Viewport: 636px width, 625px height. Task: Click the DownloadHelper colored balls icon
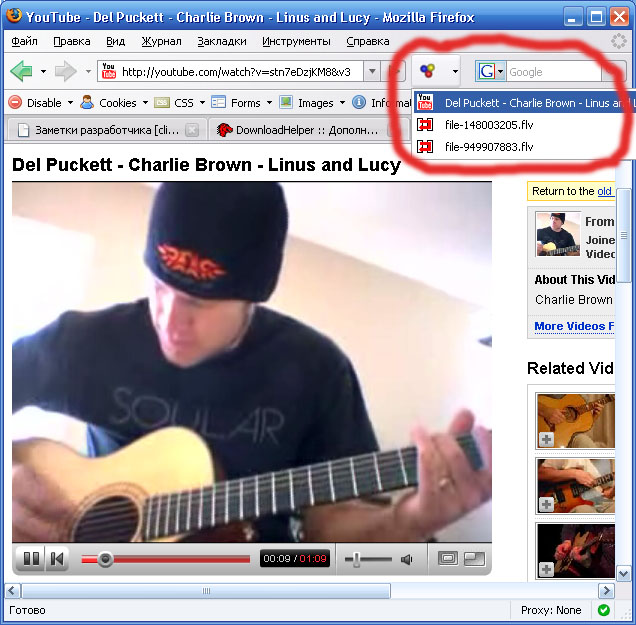click(427, 71)
